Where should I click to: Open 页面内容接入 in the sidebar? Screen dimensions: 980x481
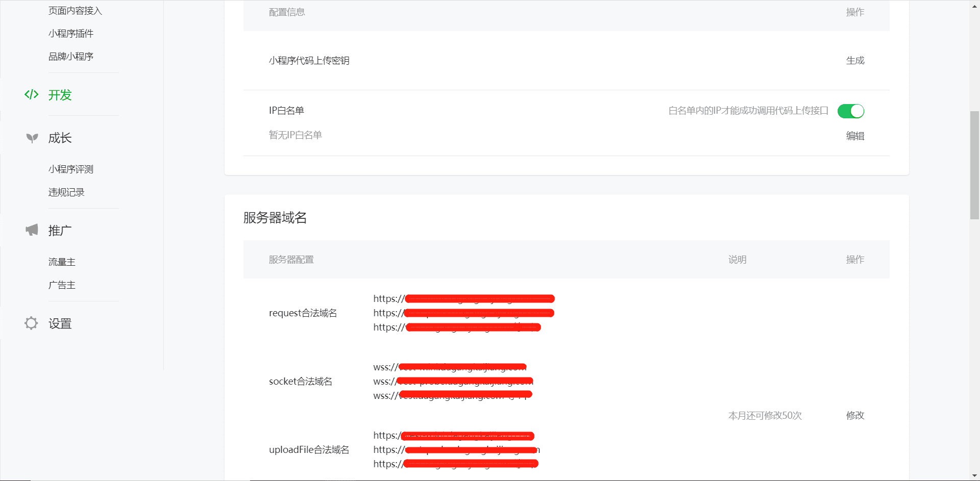click(x=75, y=11)
